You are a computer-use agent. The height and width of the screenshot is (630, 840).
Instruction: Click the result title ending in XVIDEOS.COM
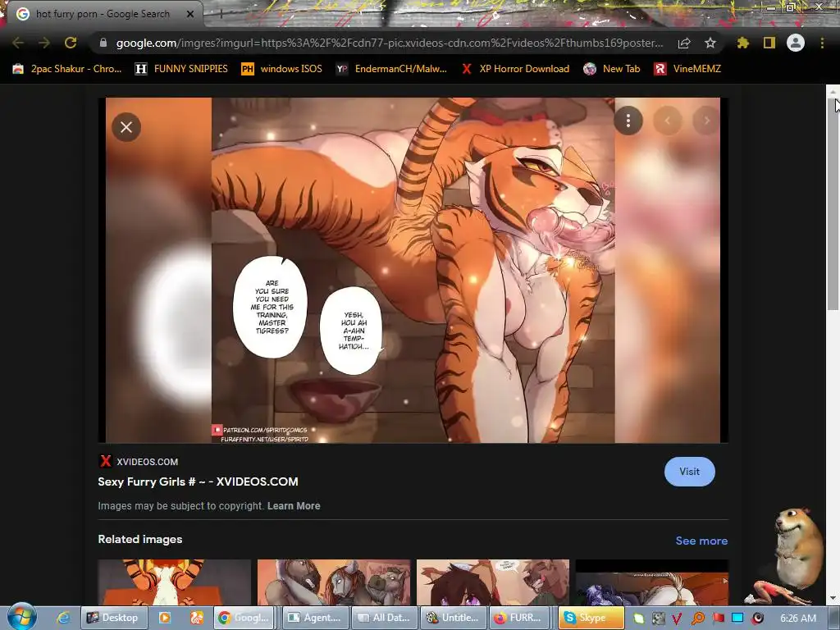point(198,482)
